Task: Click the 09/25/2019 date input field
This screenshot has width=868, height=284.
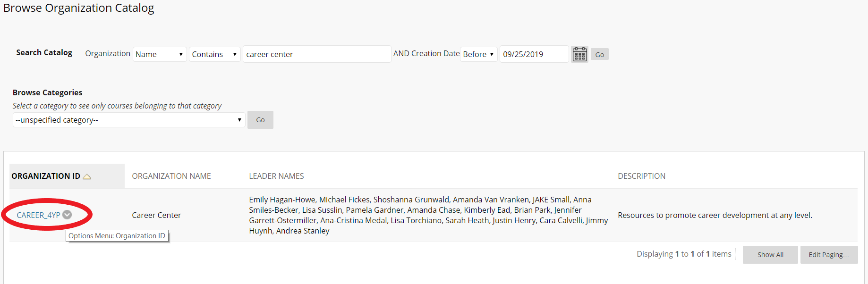Action: (x=534, y=54)
